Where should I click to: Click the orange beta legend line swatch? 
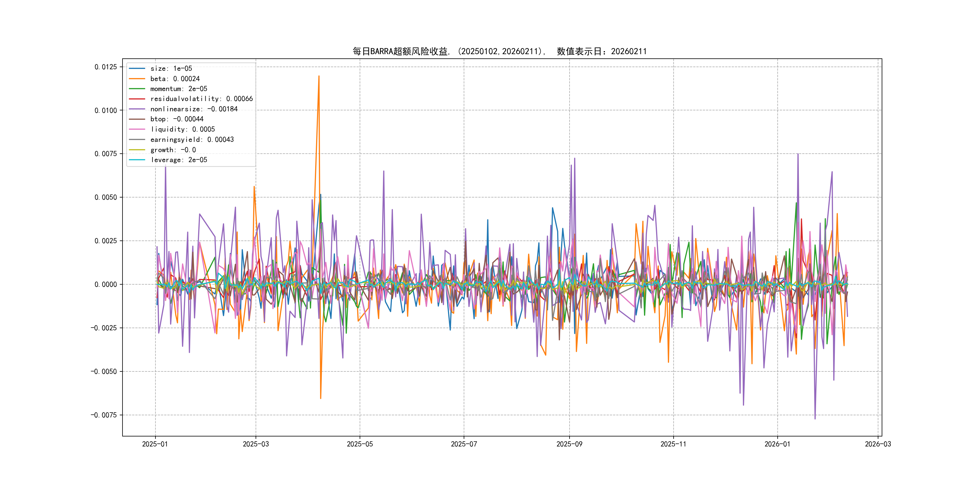coord(137,79)
